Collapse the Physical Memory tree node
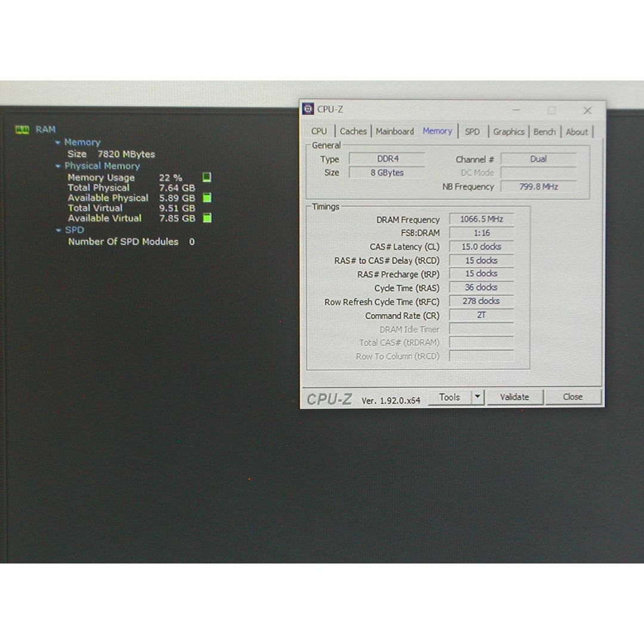The height and width of the screenshot is (644, 644). coord(58,166)
